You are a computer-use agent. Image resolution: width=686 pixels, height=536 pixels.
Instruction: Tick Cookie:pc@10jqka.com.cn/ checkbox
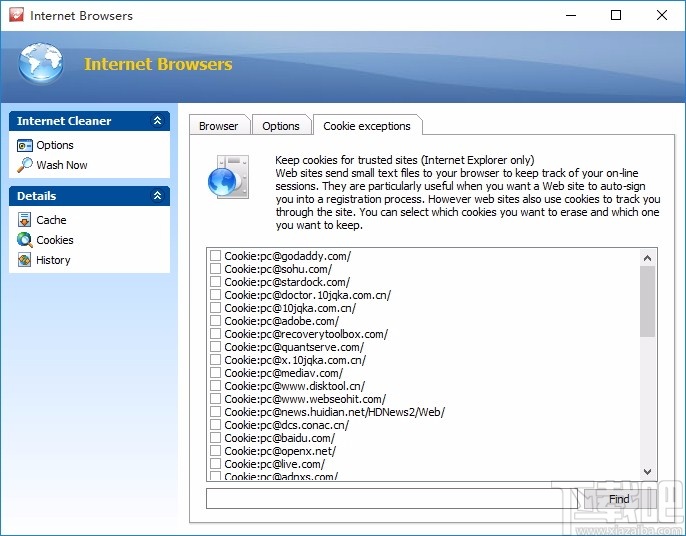click(215, 308)
